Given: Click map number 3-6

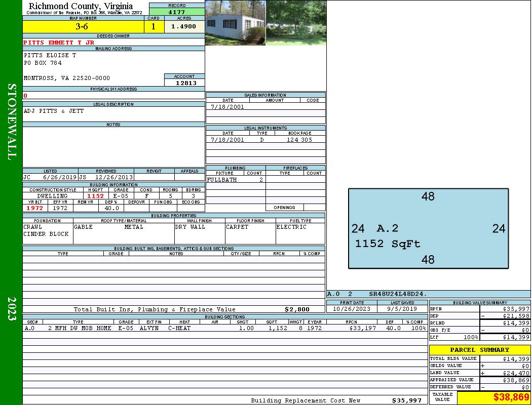Looking at the screenshot, I should pos(82,27).
